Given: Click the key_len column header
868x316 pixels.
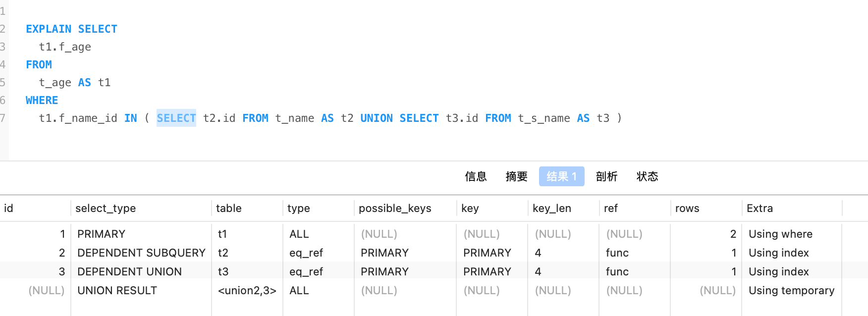Looking at the screenshot, I should tap(552, 209).
